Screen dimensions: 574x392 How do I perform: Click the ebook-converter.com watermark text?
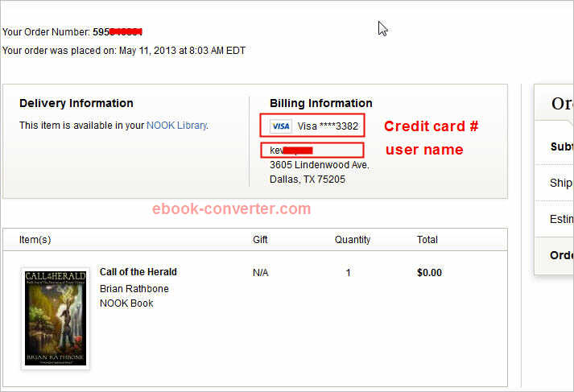[x=231, y=209]
